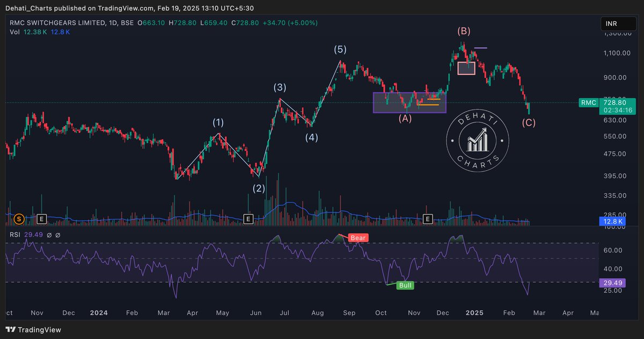Select the green Bull divergence label
This screenshot has height=339, width=644.
(x=405, y=285)
